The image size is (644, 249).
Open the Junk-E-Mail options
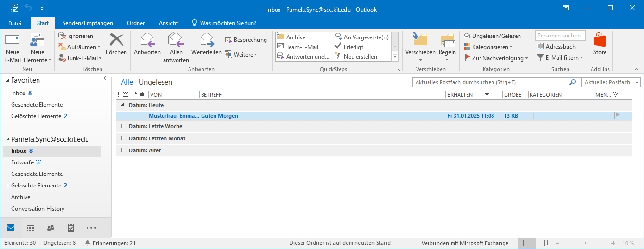pos(80,58)
